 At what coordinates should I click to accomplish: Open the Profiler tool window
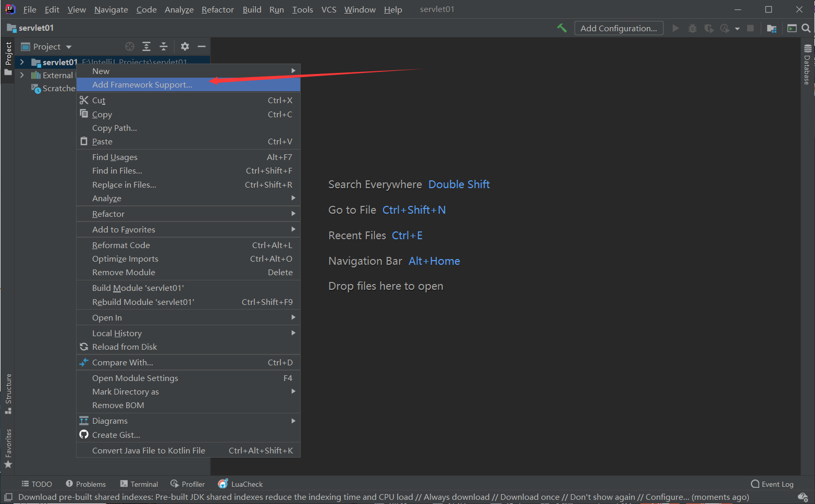[188, 484]
